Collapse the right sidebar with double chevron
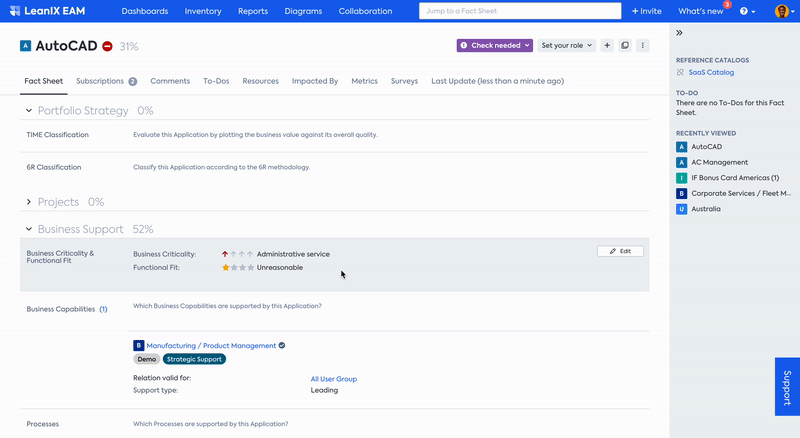Screen dimensions: 800x438 (679, 33)
